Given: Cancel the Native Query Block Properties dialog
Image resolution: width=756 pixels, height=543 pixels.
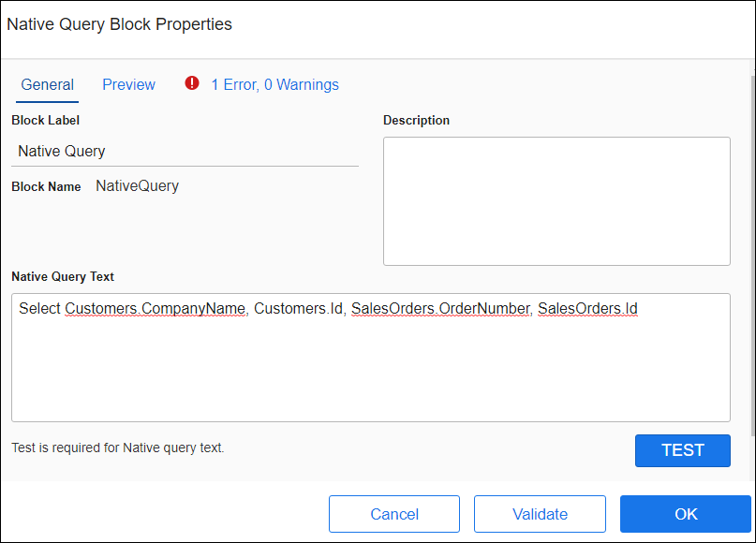Looking at the screenshot, I should pos(393,513).
